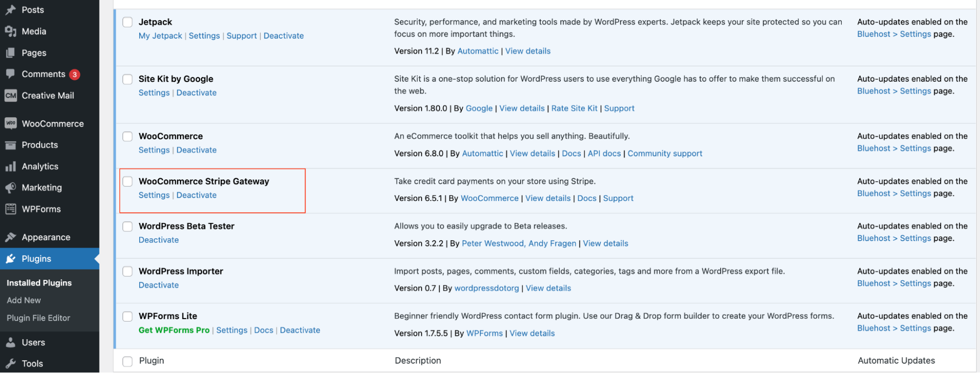Viewport: 980px width, 373px height.
Task: Click Description footer column label
Action: coord(418,361)
